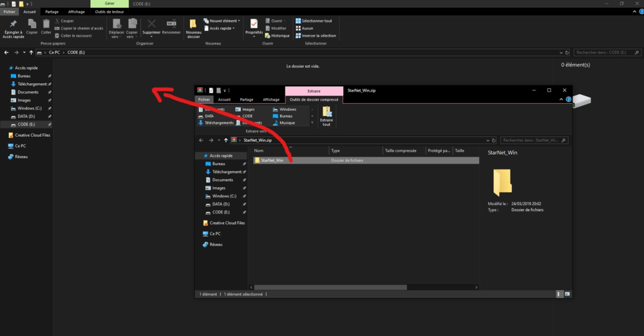644x336 pixels.
Task: Switch to details view in zip status bar
Action: click(x=558, y=294)
